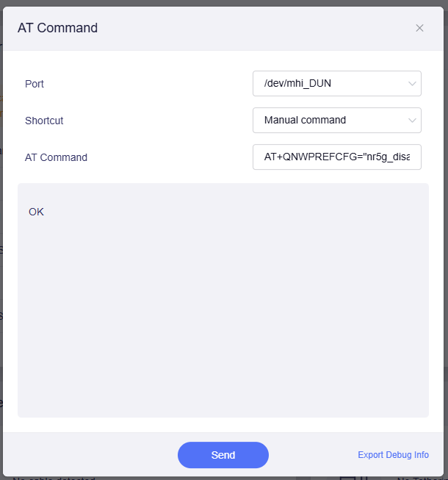Viewport: 448px width, 480px height.
Task: Focus the AT Command input field
Action: click(336, 157)
